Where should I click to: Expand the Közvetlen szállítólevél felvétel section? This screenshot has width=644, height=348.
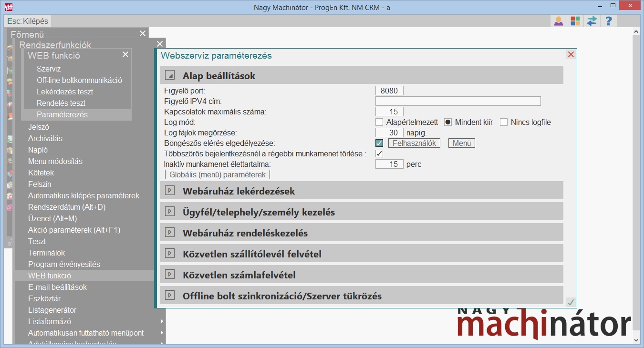(169, 254)
